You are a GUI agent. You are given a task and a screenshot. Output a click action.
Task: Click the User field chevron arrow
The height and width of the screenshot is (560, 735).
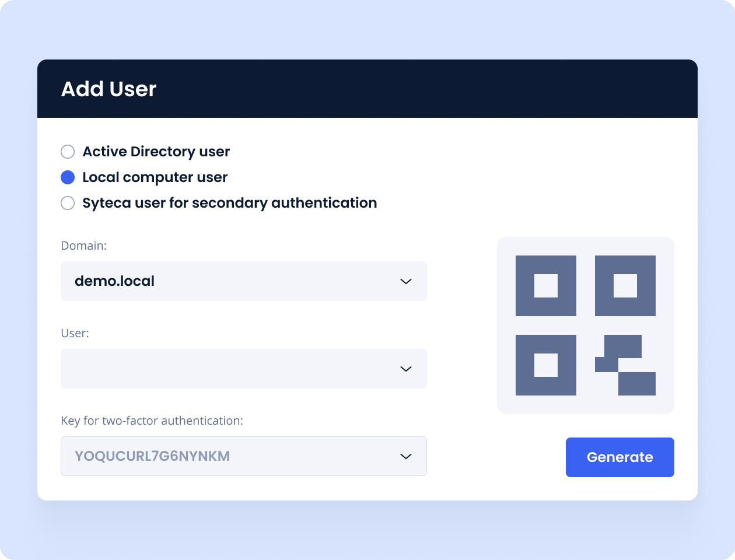(406, 369)
